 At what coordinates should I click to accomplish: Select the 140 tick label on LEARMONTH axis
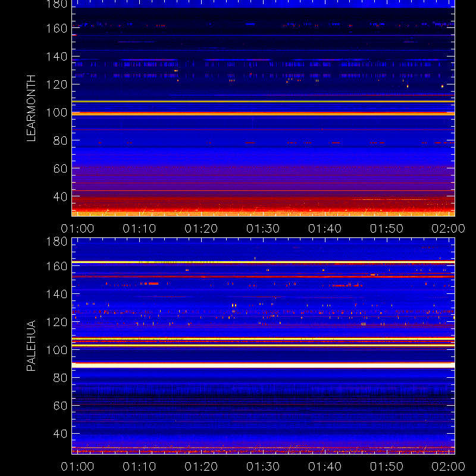click(57, 57)
